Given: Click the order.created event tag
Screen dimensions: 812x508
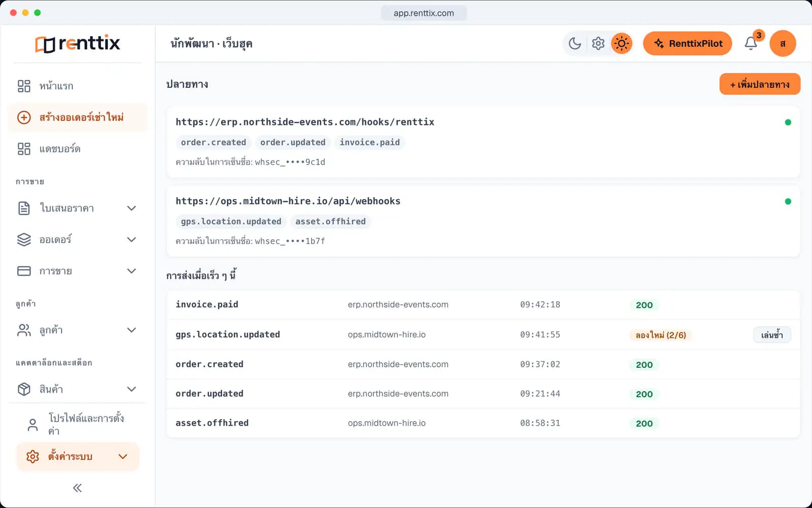Looking at the screenshot, I should click(214, 143).
